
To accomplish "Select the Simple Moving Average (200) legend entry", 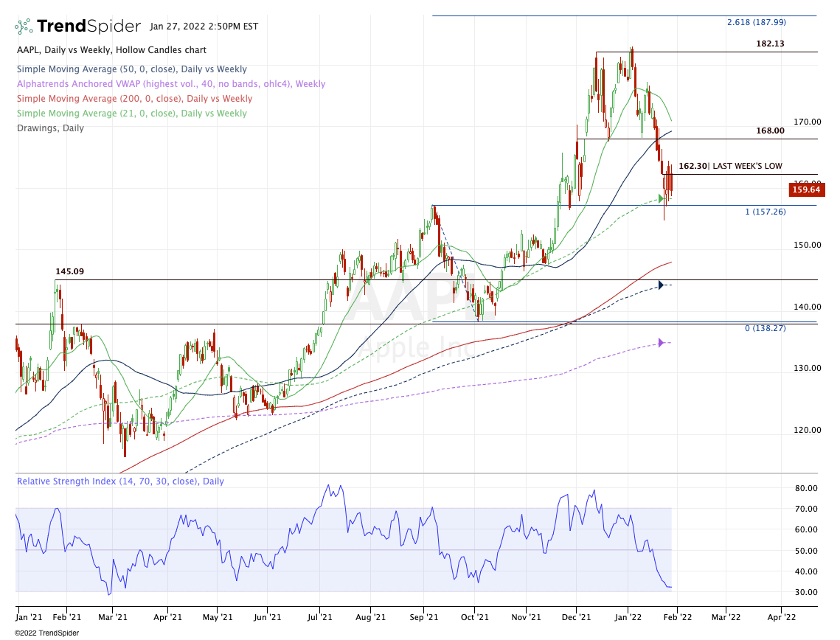I will (x=134, y=99).
